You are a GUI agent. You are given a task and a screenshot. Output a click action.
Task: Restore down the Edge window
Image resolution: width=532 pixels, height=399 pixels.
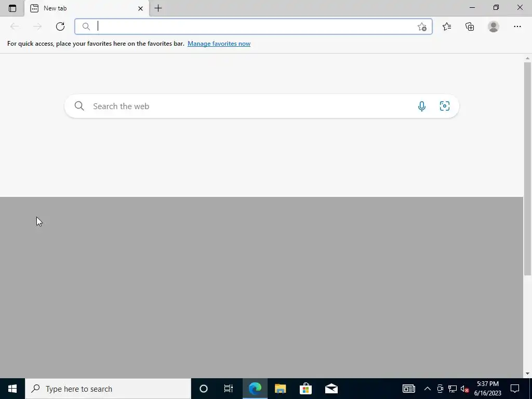tap(496, 7)
